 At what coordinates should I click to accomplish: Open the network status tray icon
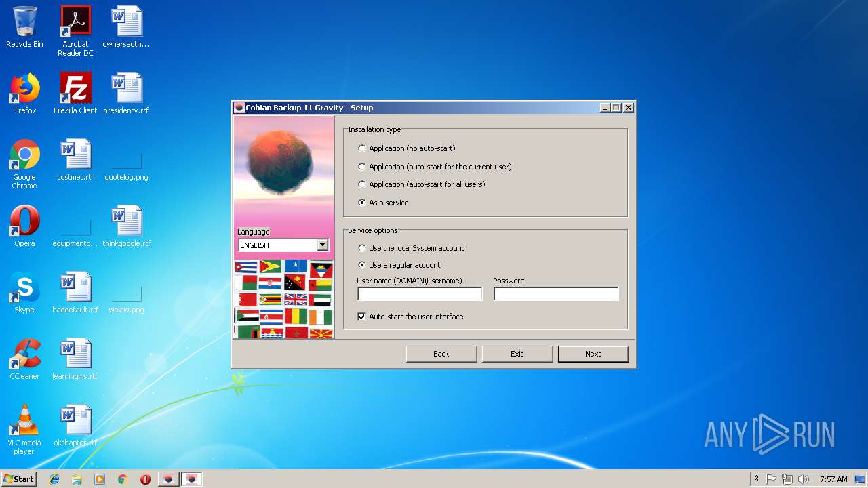tap(787, 479)
